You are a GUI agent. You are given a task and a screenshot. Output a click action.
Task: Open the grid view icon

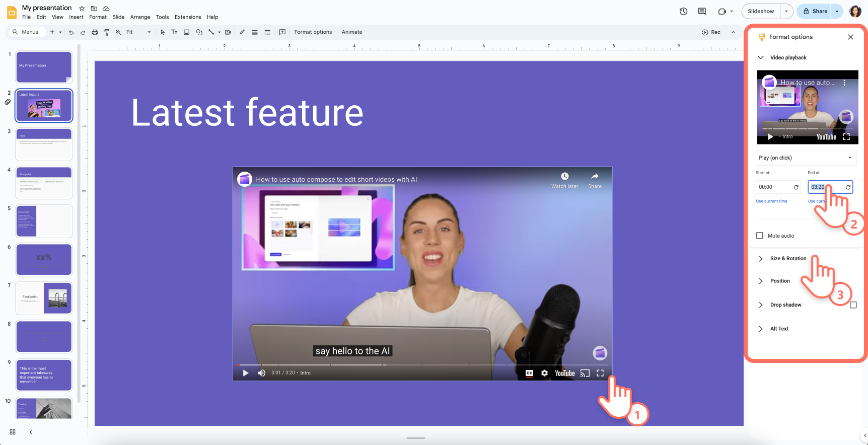click(x=13, y=432)
